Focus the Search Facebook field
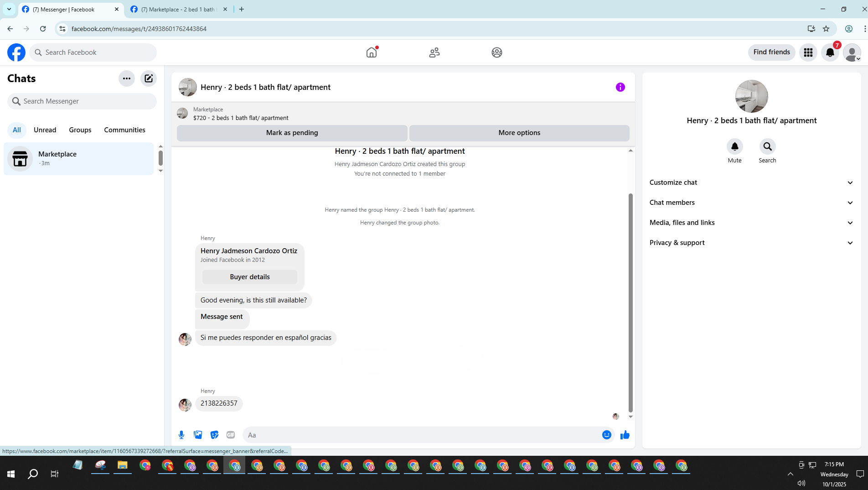 click(93, 52)
